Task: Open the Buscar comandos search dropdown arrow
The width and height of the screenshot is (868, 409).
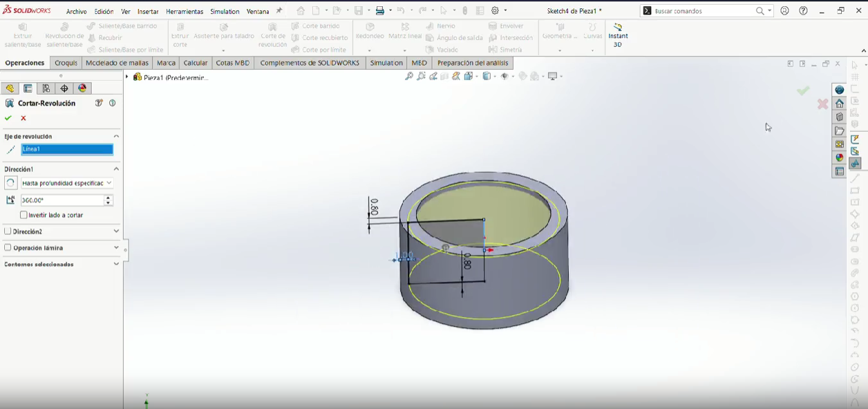Action: [770, 11]
